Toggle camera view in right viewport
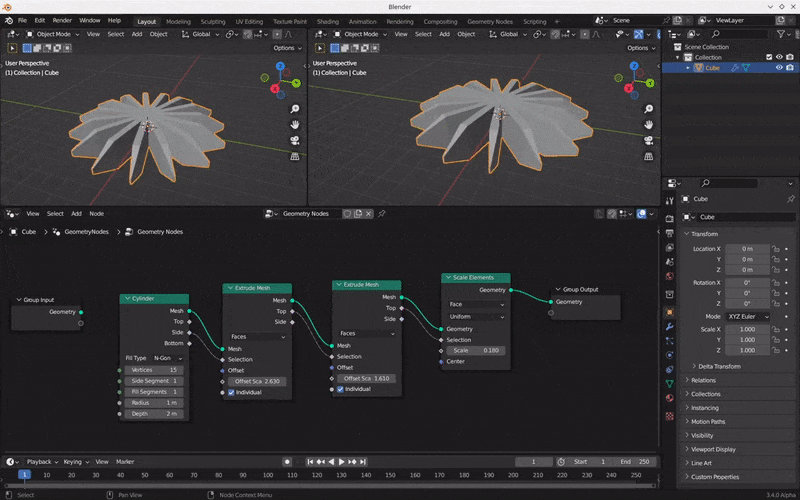 [649, 140]
